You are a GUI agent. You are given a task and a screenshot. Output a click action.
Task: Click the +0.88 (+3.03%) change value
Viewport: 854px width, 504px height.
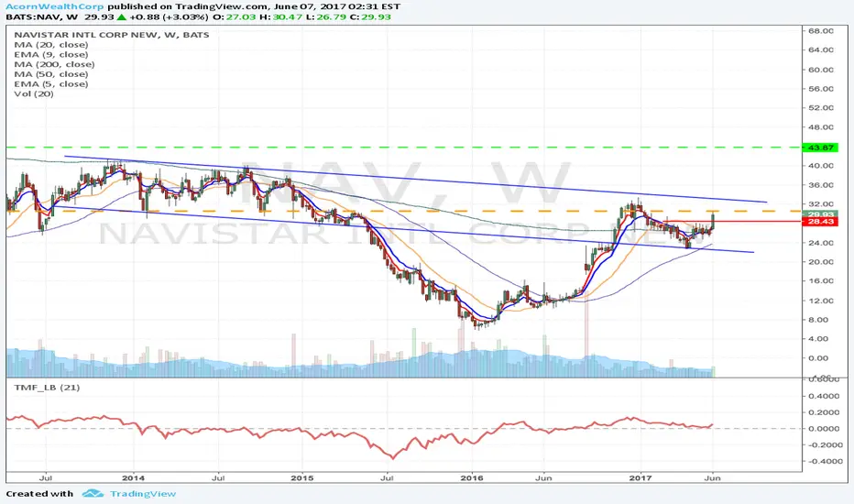click(x=169, y=16)
